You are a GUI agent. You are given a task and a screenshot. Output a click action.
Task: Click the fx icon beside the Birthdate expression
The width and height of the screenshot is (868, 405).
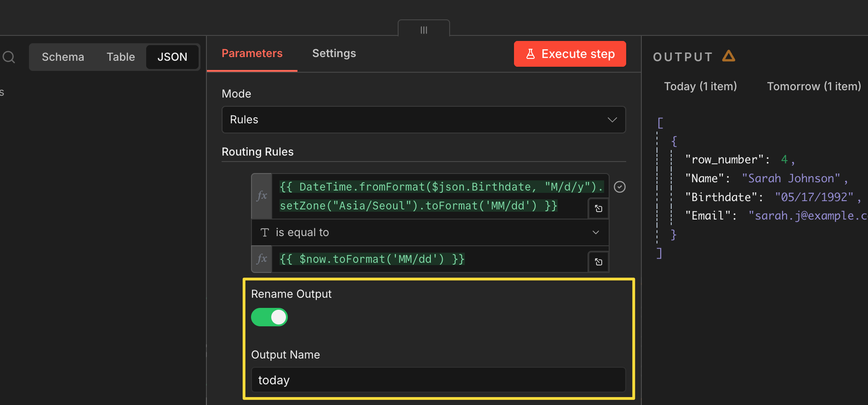point(262,196)
